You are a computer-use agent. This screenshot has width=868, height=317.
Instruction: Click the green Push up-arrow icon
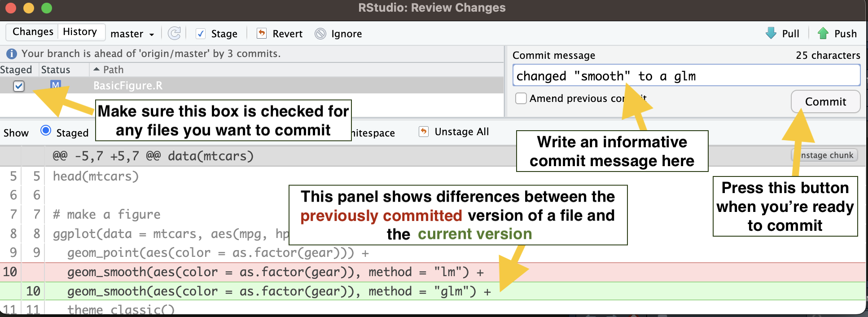click(x=823, y=33)
